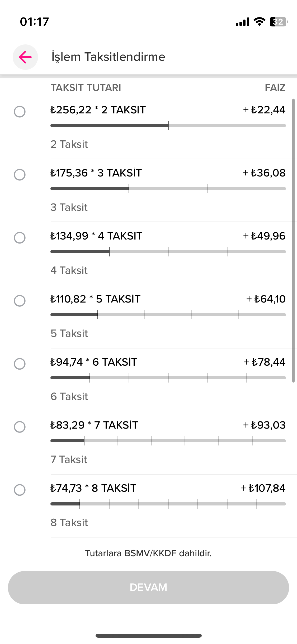
Task: Pick the 6 Taksit radio option
Action: click(x=20, y=364)
